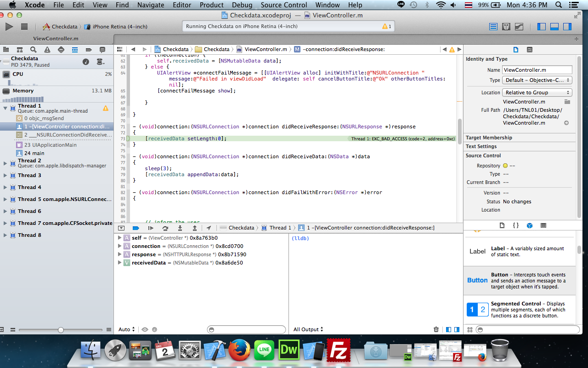Open the Source Control menu

pos(284,5)
